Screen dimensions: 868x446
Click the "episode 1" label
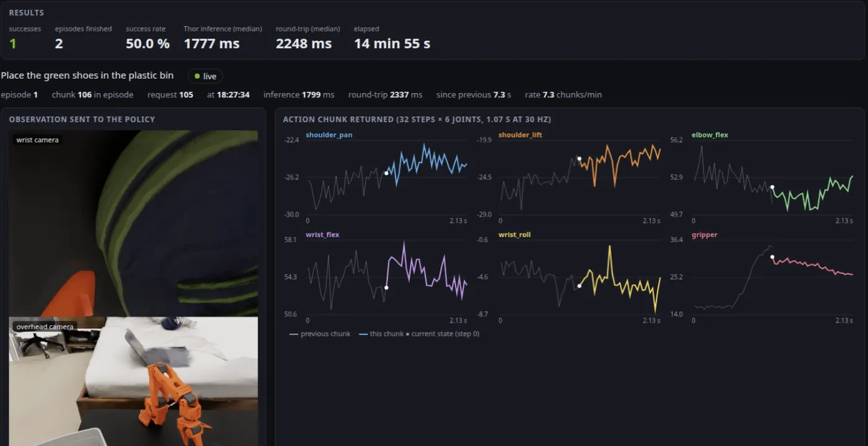click(19, 95)
